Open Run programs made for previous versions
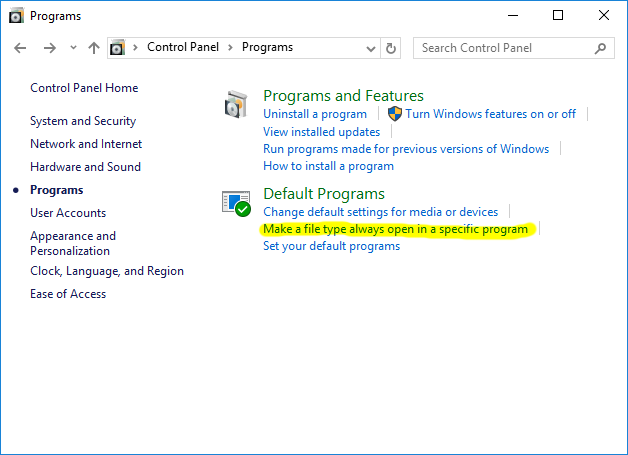 (x=406, y=149)
